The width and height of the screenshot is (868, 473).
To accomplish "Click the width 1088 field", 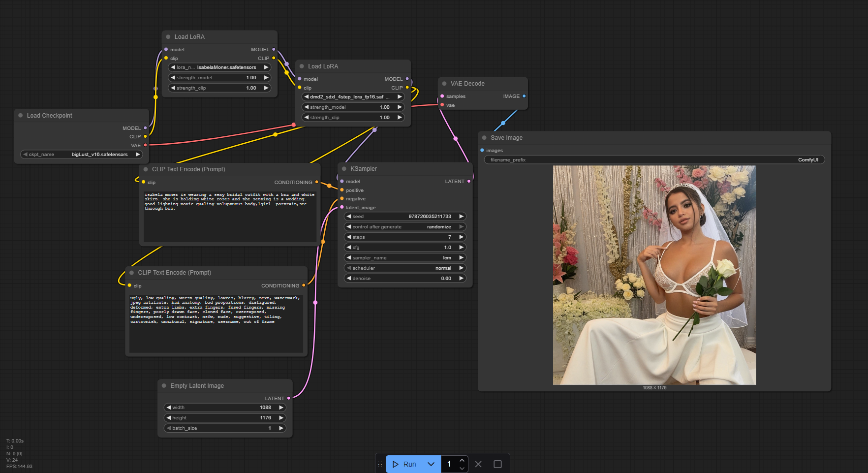I will (x=225, y=408).
